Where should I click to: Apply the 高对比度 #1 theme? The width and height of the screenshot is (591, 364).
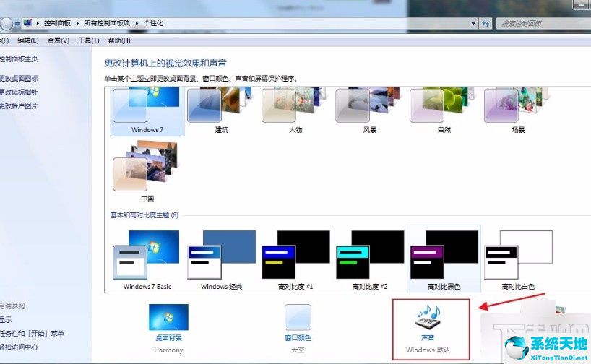(295, 260)
